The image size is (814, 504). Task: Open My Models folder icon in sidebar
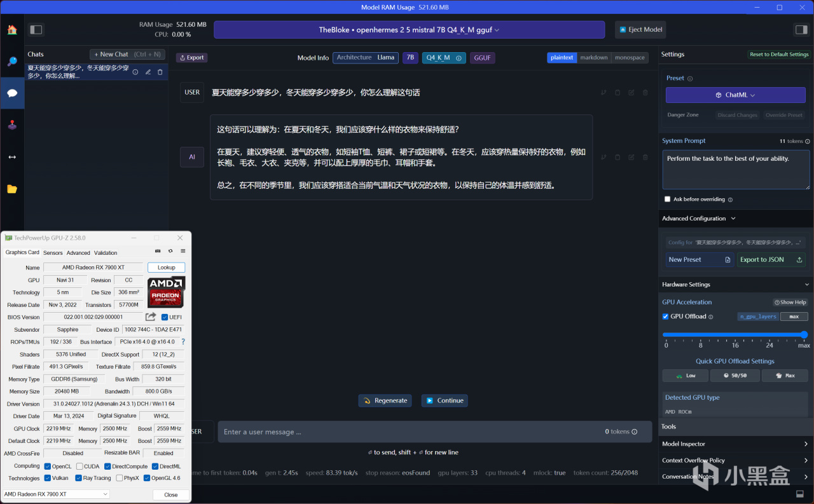tap(12, 189)
